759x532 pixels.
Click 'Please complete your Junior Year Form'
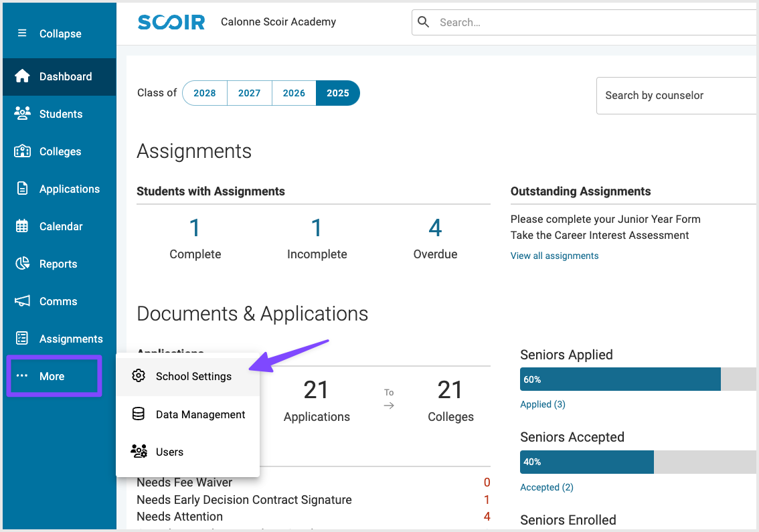pos(606,219)
